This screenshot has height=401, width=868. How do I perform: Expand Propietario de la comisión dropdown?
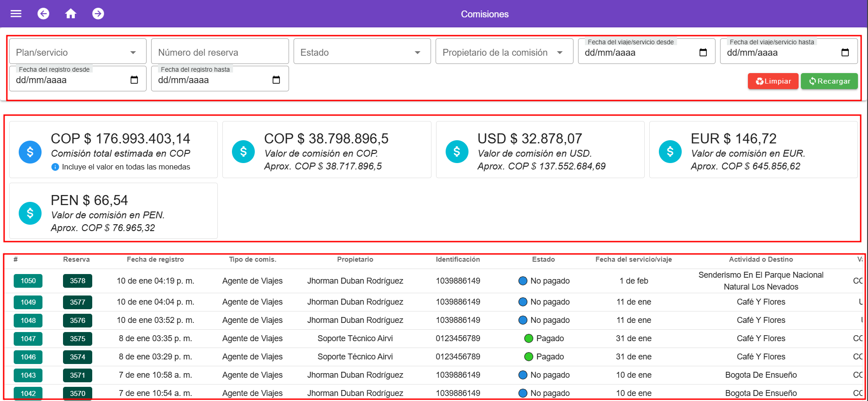pyautogui.click(x=560, y=53)
